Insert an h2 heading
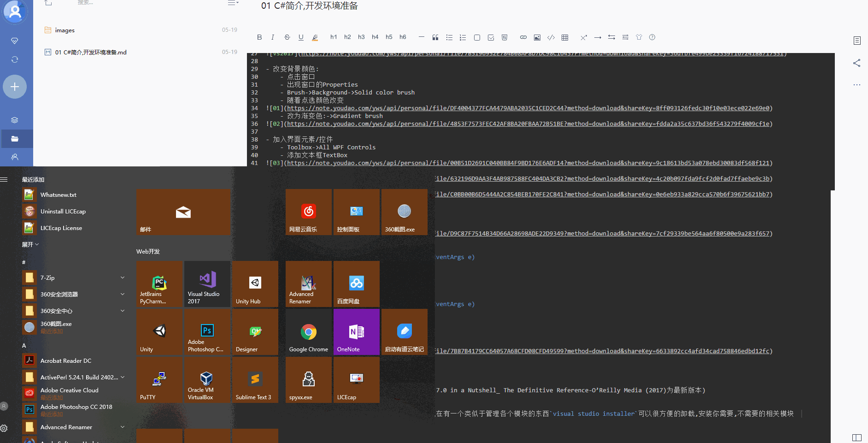This screenshot has height=443, width=868. pos(347,37)
